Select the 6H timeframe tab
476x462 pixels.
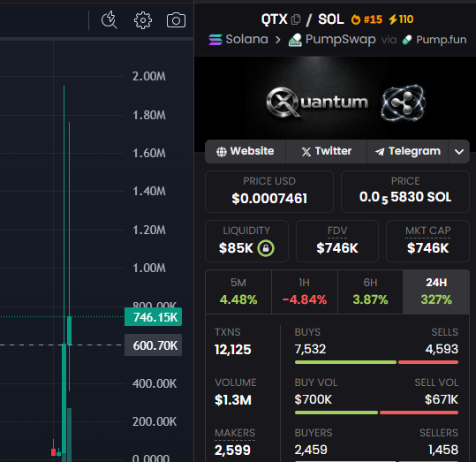(x=370, y=292)
